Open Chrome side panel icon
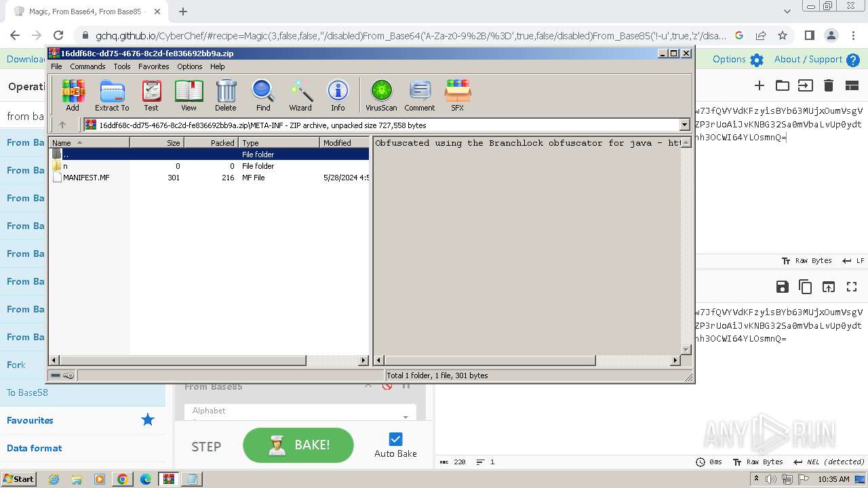This screenshot has height=488, width=868. coord(809,35)
